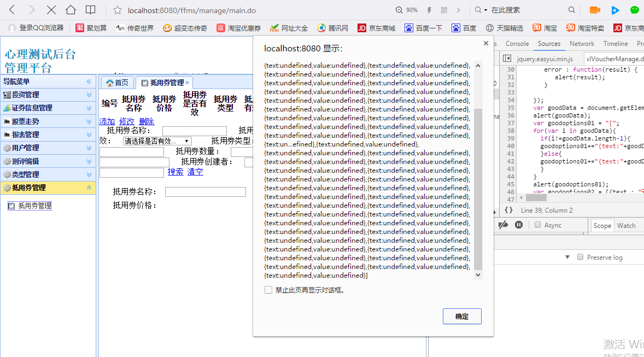This screenshot has height=357, width=644.
Task: Click the pause on exceptions icon
Action: click(x=519, y=225)
